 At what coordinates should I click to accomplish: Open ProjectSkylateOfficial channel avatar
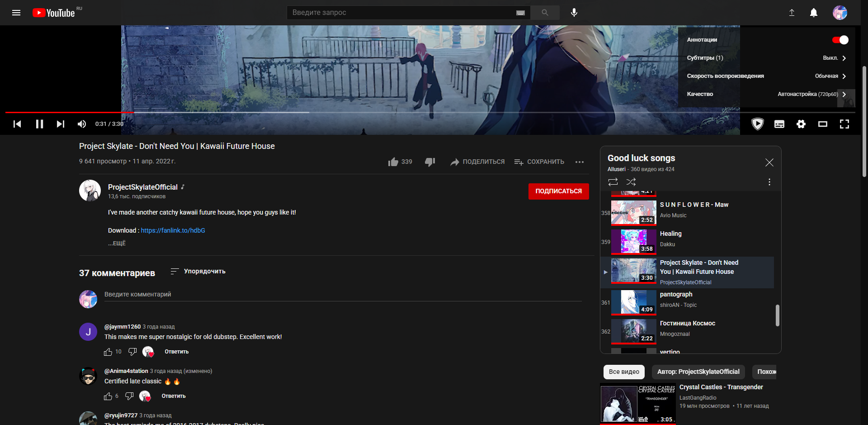[90, 191]
